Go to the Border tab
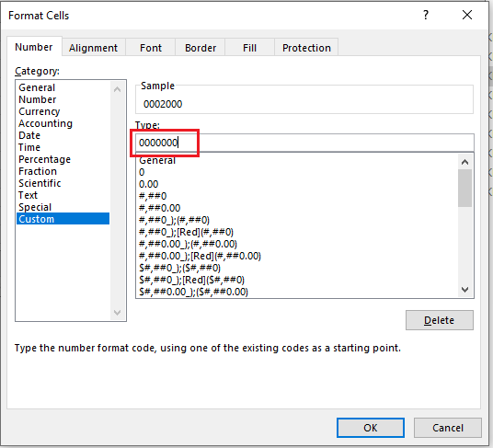This screenshot has width=493, height=448. [201, 48]
